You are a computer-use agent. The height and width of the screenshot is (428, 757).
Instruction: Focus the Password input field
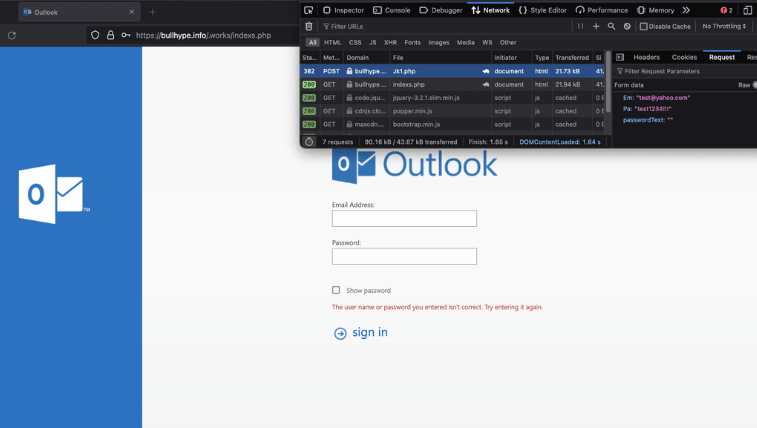[404, 256]
